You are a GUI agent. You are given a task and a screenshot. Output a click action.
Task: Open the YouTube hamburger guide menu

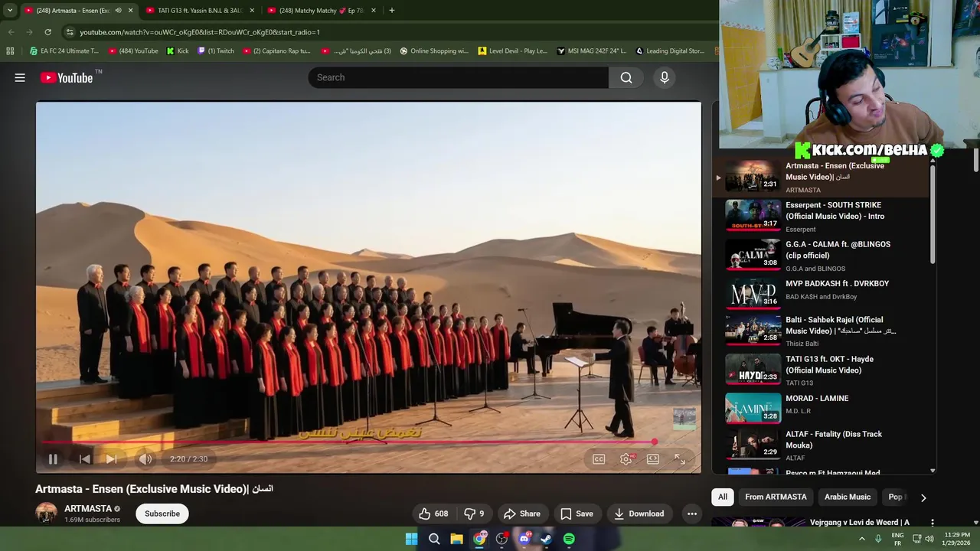20,77
